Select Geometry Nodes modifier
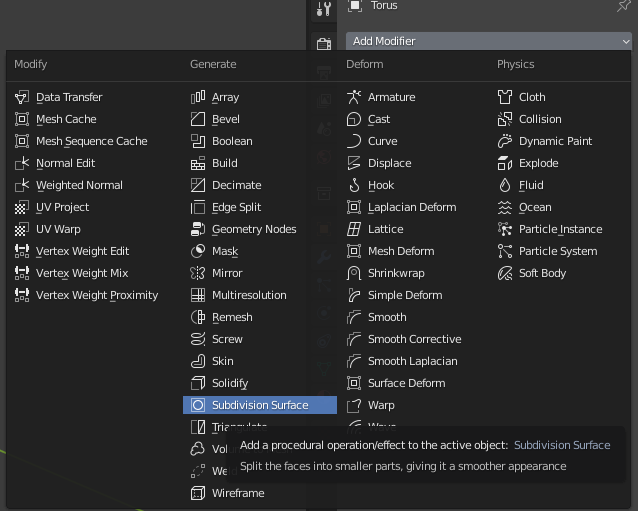The width and height of the screenshot is (638, 511). tap(254, 229)
